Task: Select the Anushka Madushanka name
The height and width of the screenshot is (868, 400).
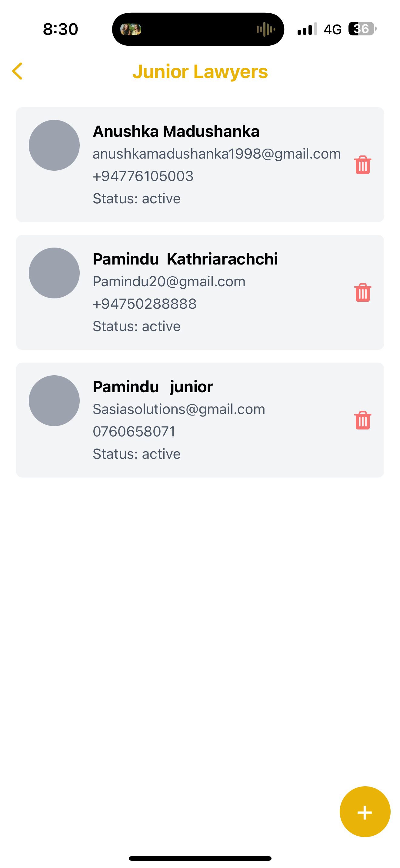Action: (x=176, y=131)
